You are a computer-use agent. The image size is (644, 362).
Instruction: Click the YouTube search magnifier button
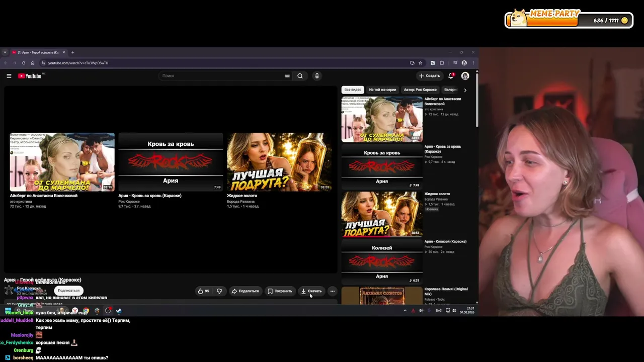click(x=300, y=76)
